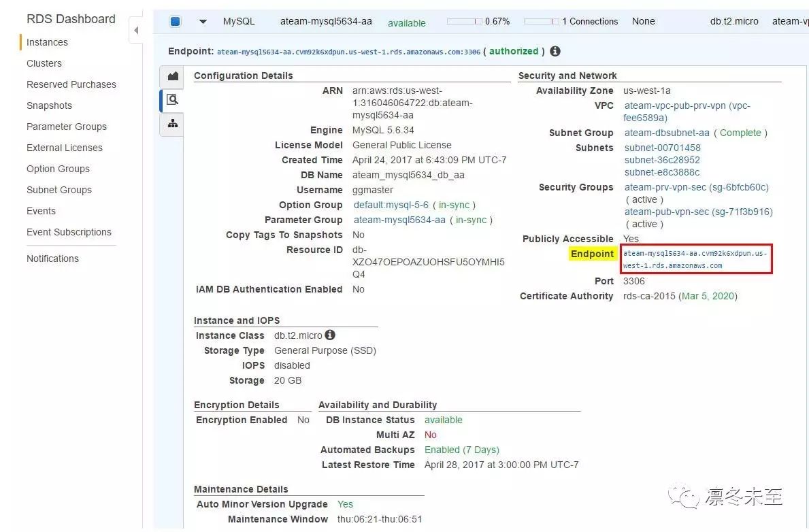This screenshot has width=809, height=532.
Task: Click Storage value 20 GB
Action: [x=287, y=380]
